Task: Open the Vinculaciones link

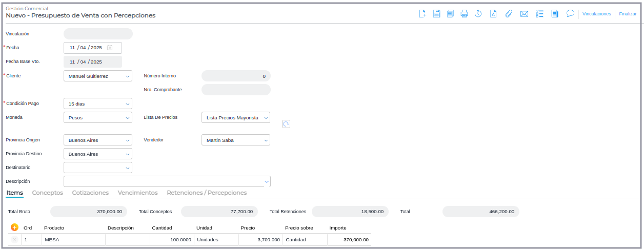Action: click(597, 14)
